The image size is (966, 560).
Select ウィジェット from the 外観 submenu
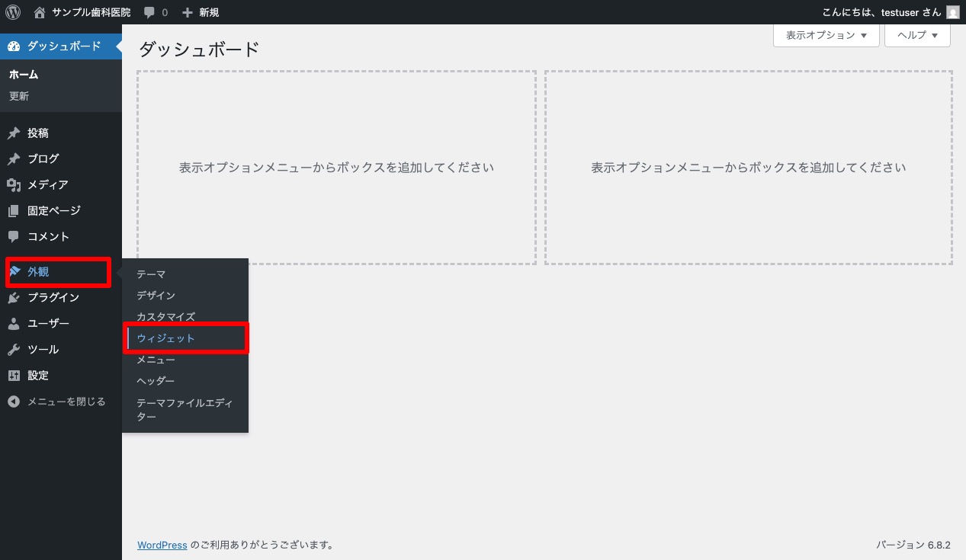[x=165, y=338]
